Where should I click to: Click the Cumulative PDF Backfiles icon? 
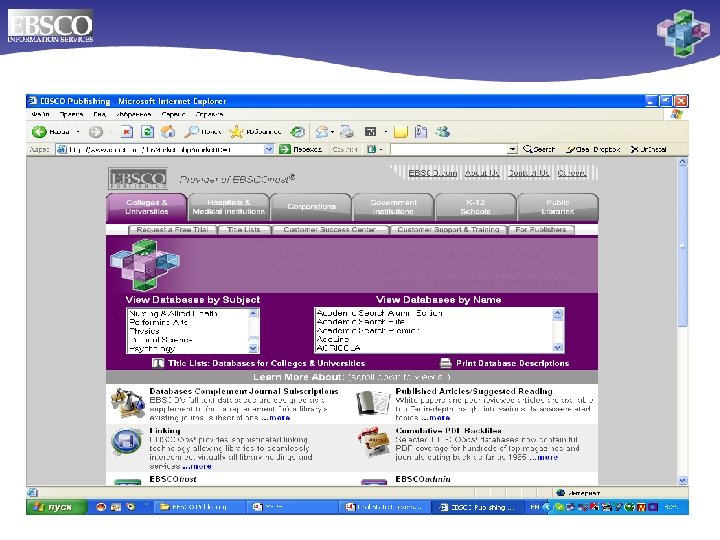coord(374,442)
